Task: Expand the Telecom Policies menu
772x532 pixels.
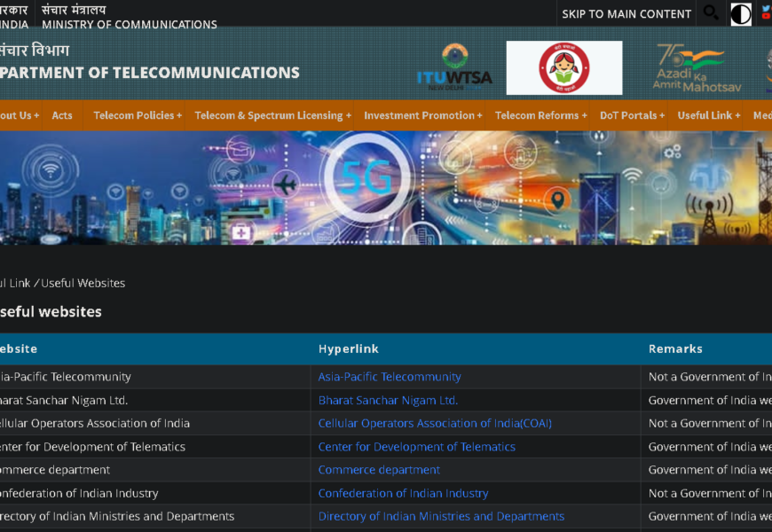Action: click(x=138, y=115)
